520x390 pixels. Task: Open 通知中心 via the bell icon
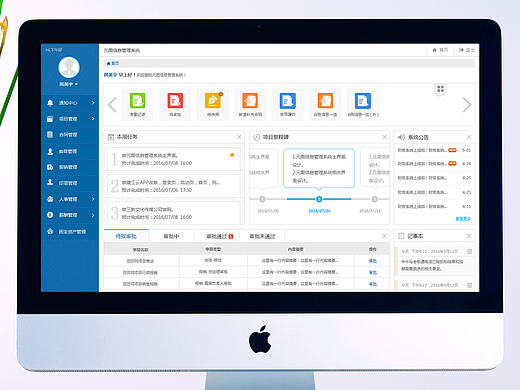click(50, 103)
